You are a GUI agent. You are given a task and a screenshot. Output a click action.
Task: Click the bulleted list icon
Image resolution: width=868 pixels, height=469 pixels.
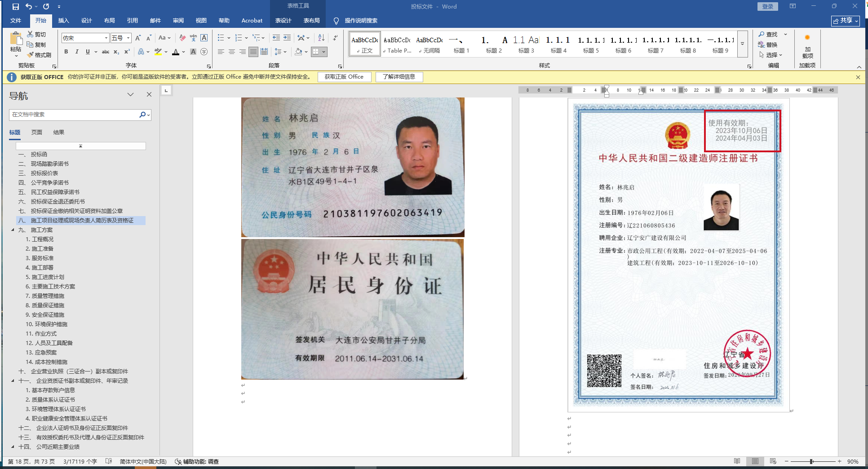pyautogui.click(x=221, y=38)
